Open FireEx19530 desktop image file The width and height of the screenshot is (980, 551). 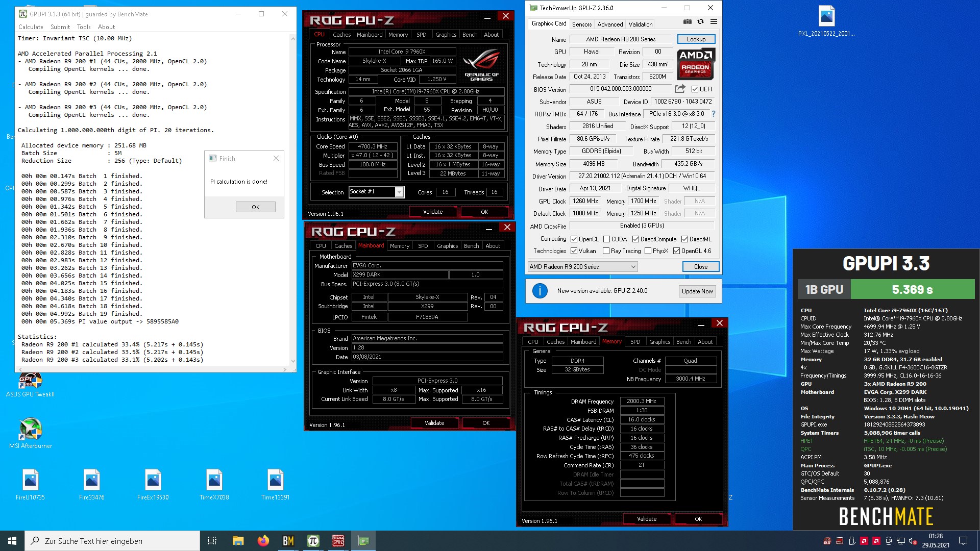pyautogui.click(x=153, y=485)
